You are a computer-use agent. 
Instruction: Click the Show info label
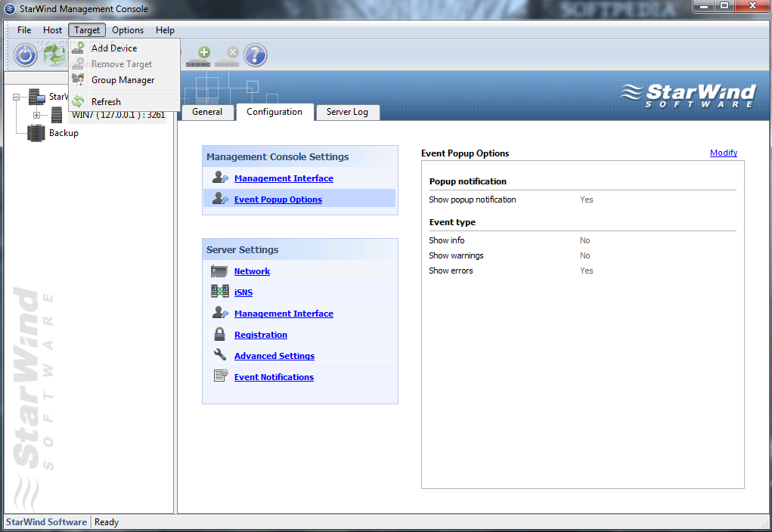pyautogui.click(x=447, y=240)
